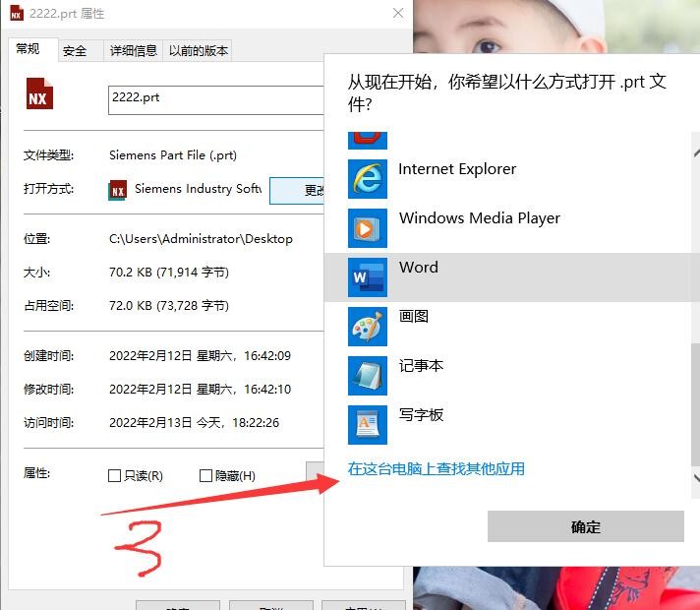
Task: Click the Word app icon
Action: coord(368,276)
